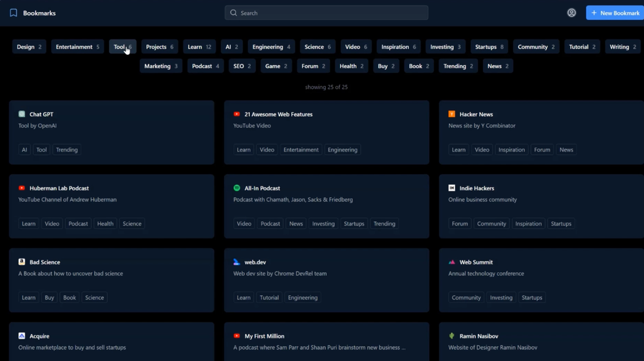Select the Investing filter tag at top

click(x=445, y=47)
